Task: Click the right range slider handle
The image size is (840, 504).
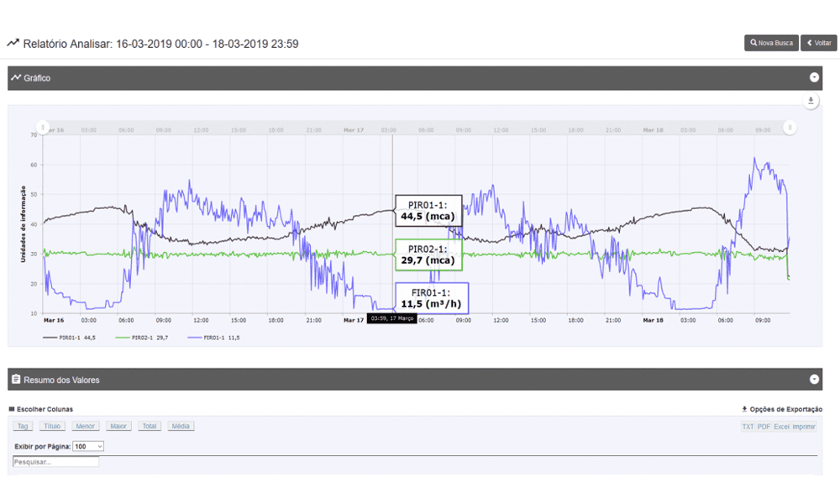Action: (790, 128)
